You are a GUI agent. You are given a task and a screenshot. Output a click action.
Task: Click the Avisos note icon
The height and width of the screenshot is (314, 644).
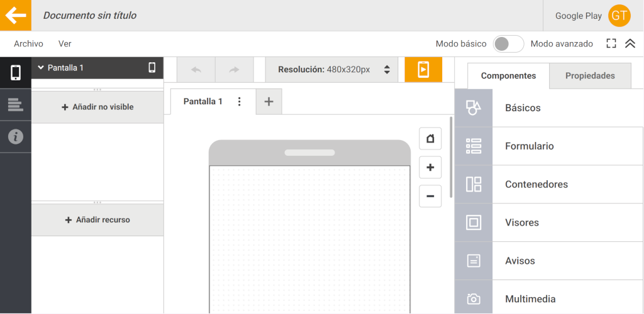[474, 261]
